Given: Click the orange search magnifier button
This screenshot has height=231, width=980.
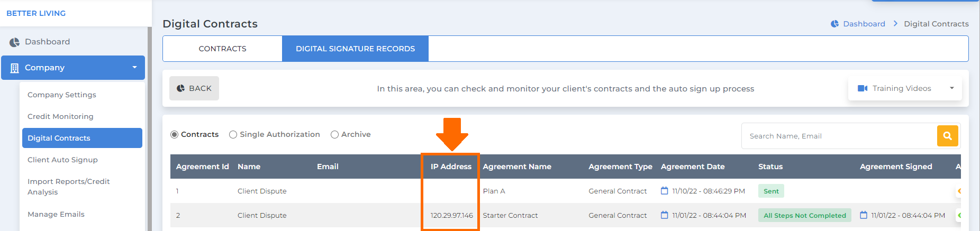Looking at the screenshot, I should 947,136.
